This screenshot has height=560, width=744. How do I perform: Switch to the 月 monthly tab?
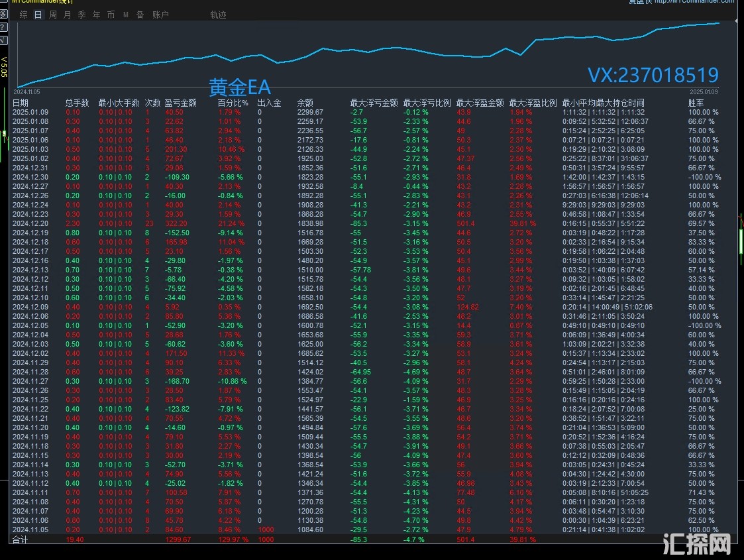pyautogui.click(x=67, y=15)
